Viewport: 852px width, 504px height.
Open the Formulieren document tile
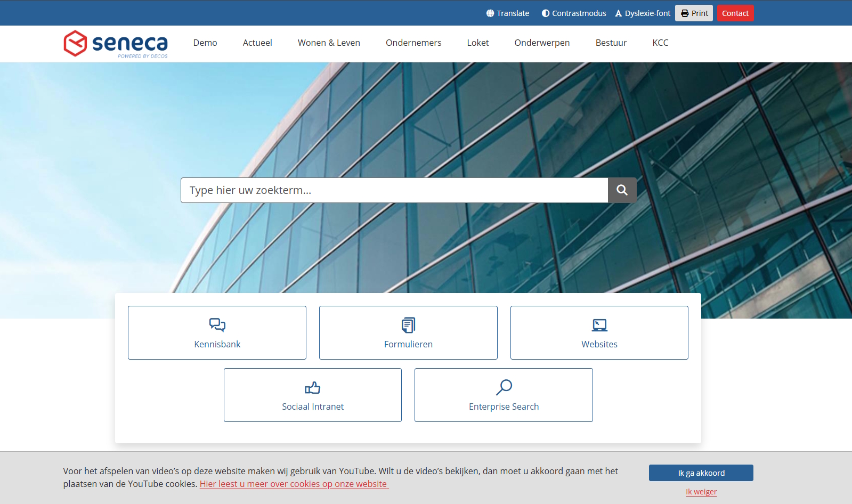coord(408,333)
